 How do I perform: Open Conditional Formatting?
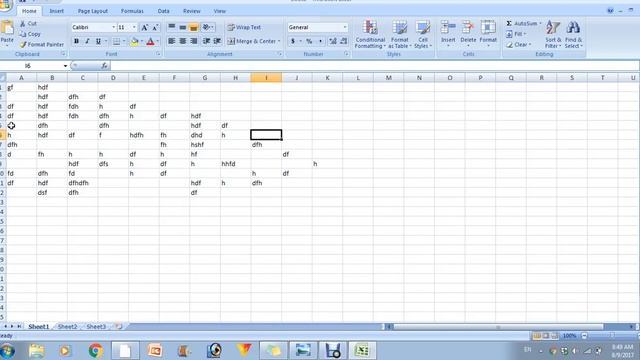pyautogui.click(x=370, y=34)
